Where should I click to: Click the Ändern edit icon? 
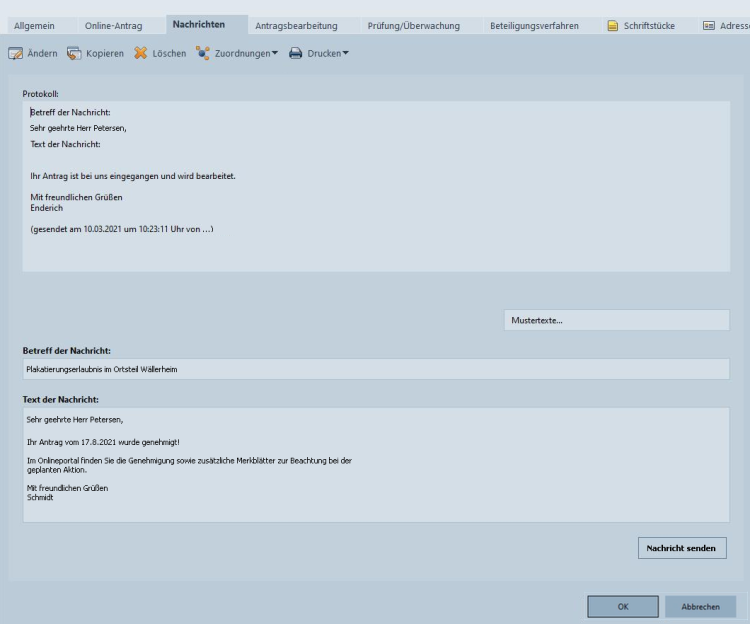pos(16,53)
